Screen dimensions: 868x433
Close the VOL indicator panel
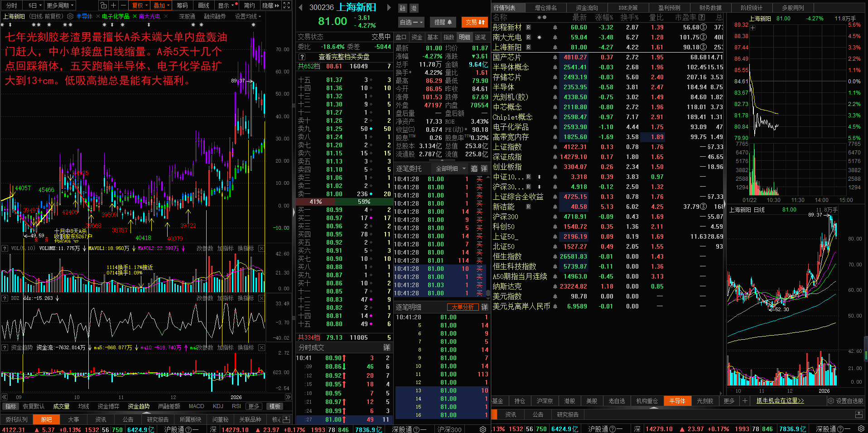click(x=261, y=248)
